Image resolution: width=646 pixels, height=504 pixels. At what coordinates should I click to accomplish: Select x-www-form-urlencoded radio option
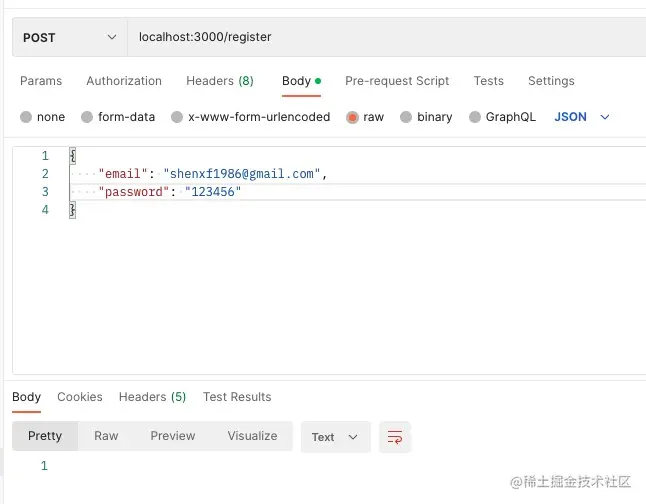pos(177,117)
